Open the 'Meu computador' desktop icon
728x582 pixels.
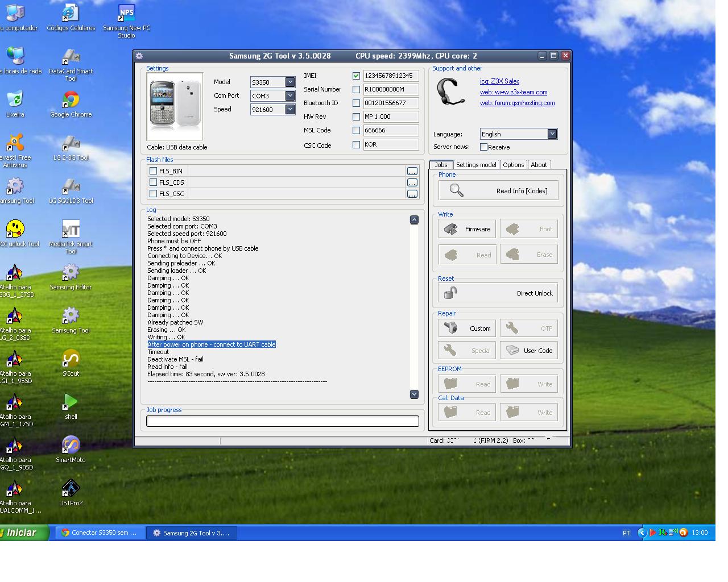(x=16, y=18)
